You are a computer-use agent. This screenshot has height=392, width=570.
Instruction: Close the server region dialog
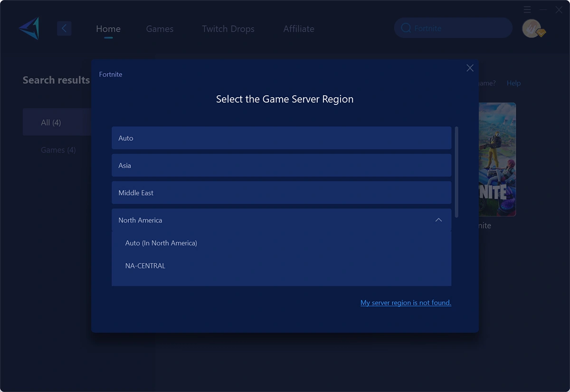coord(470,68)
